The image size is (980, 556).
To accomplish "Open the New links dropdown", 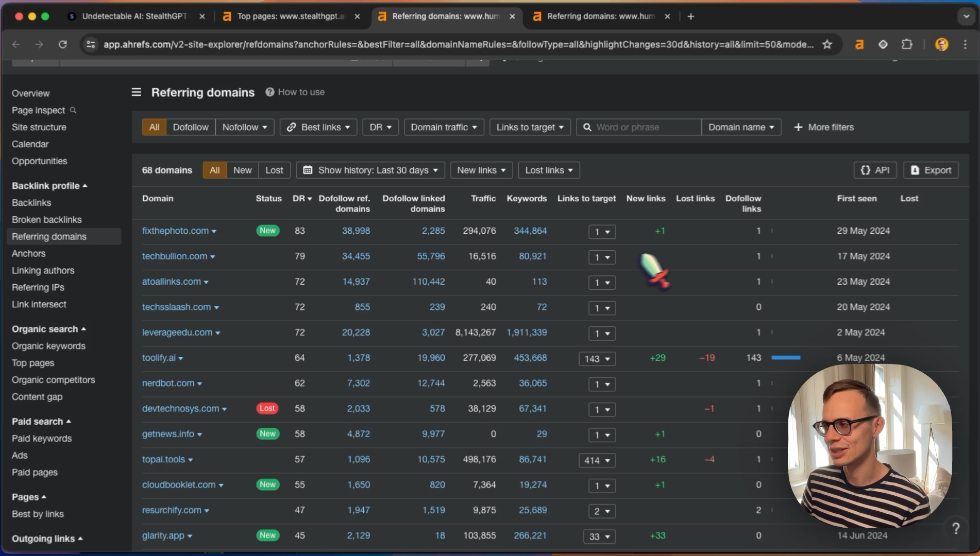I will pyautogui.click(x=481, y=170).
